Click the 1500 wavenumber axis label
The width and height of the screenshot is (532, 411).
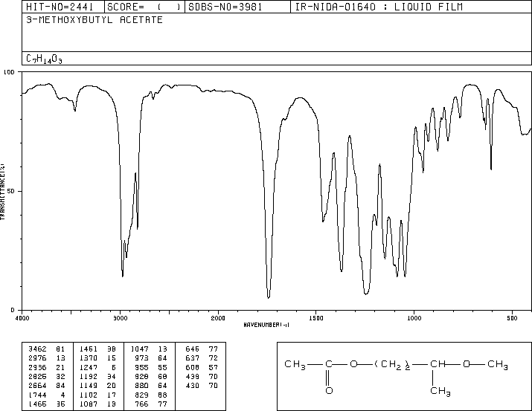316,318
